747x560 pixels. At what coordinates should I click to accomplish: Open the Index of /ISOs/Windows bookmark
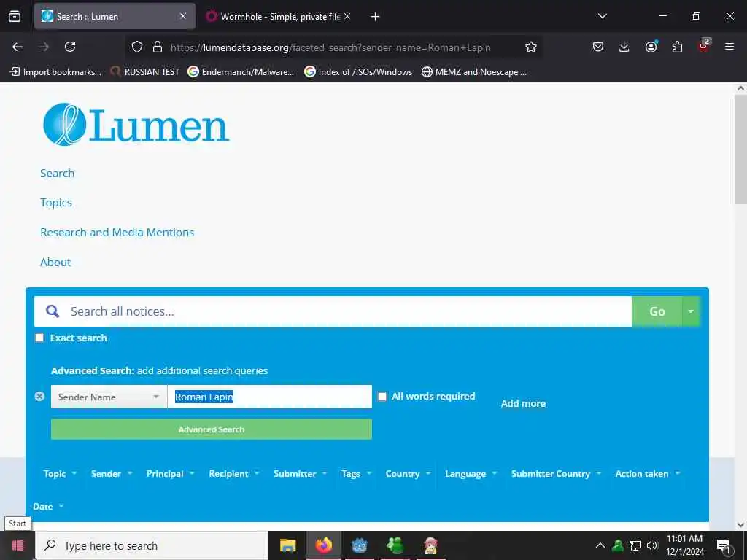[x=358, y=72]
